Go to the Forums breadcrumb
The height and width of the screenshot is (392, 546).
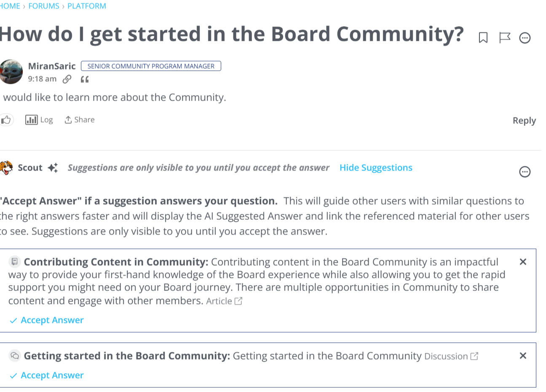(x=44, y=6)
